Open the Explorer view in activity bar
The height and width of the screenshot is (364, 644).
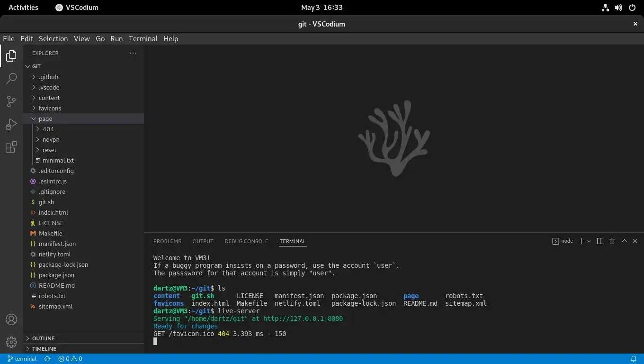click(x=11, y=56)
